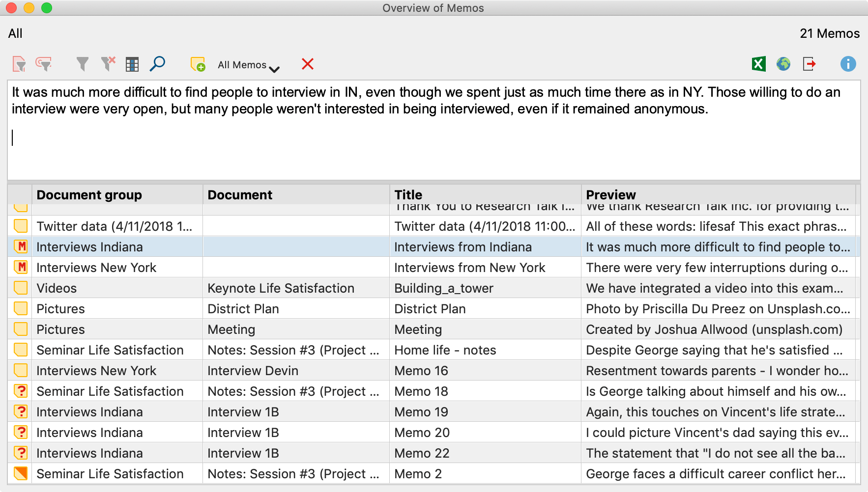Click the M memo icon for Interviews Indiana

21,246
